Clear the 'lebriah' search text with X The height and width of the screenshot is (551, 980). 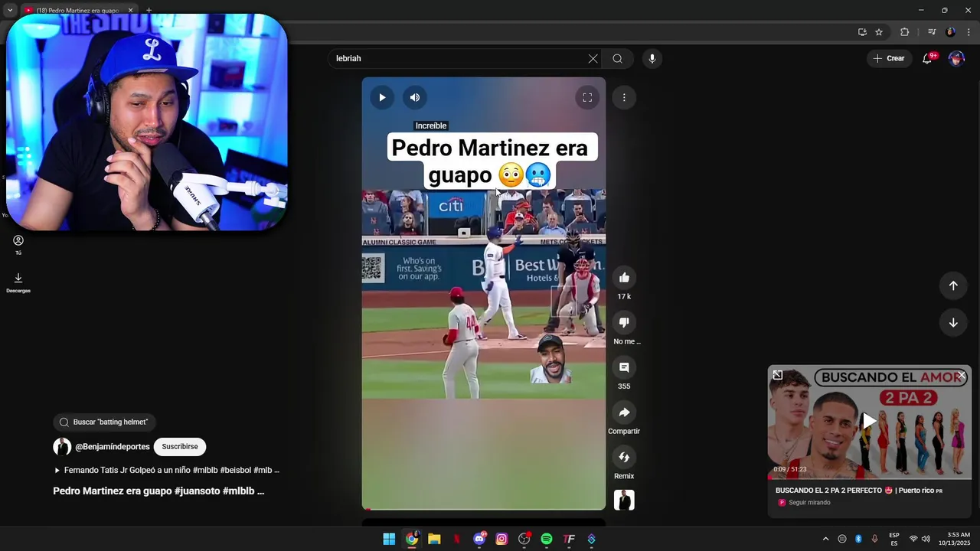[593, 58]
